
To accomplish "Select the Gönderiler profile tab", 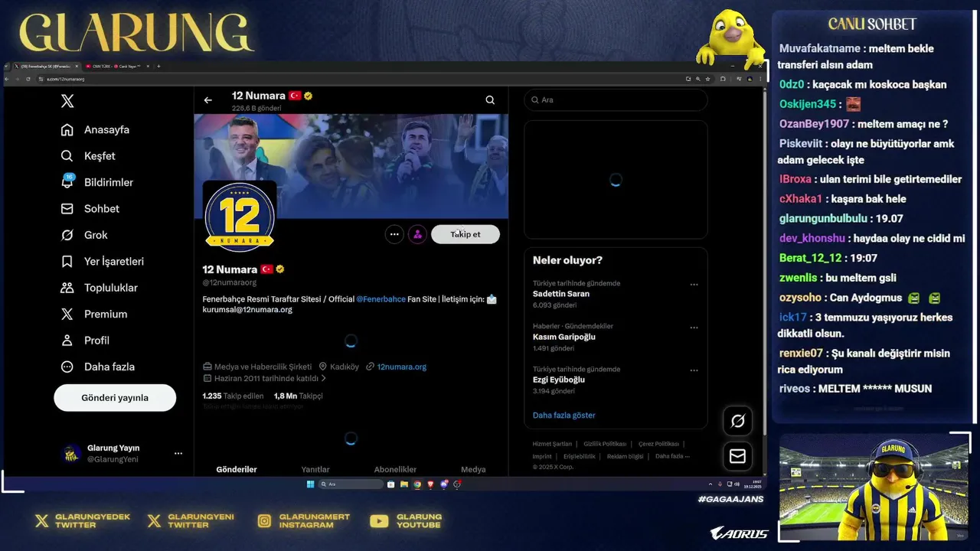I will pos(237,469).
